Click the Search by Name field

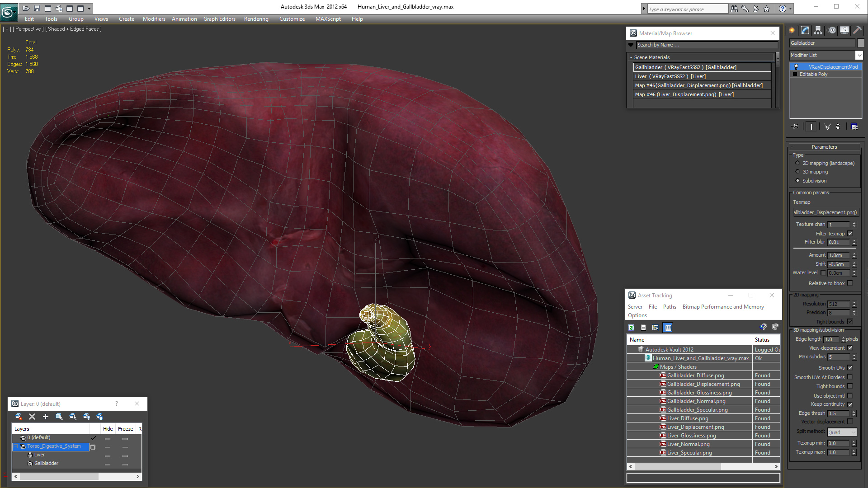pos(707,45)
